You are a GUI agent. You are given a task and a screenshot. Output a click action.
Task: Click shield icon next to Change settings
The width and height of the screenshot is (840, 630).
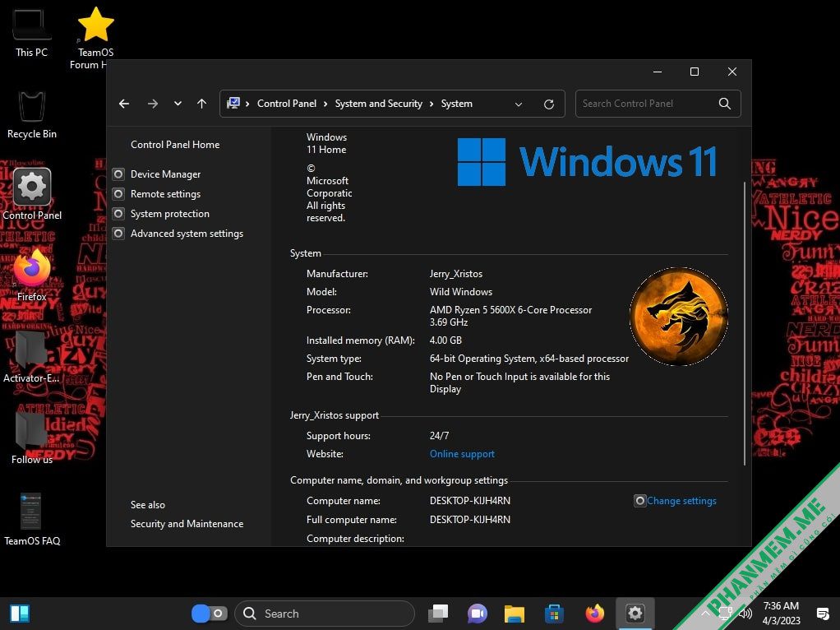coord(639,501)
